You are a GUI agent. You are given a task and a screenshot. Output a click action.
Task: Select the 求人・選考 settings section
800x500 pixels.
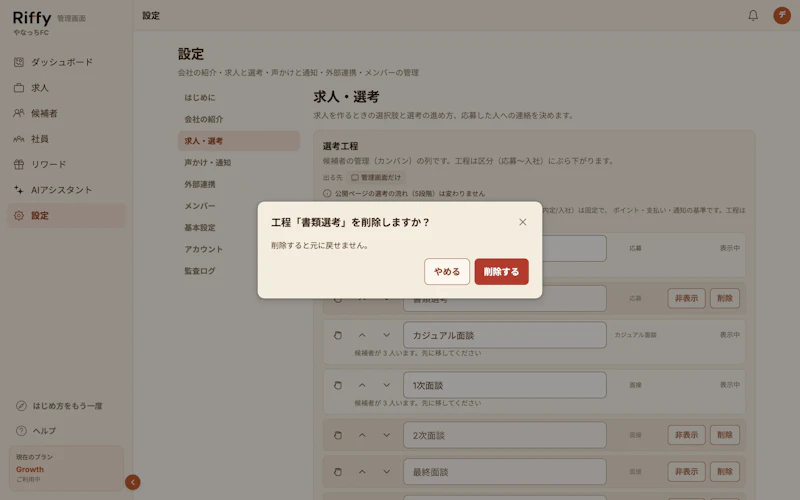[239, 141]
